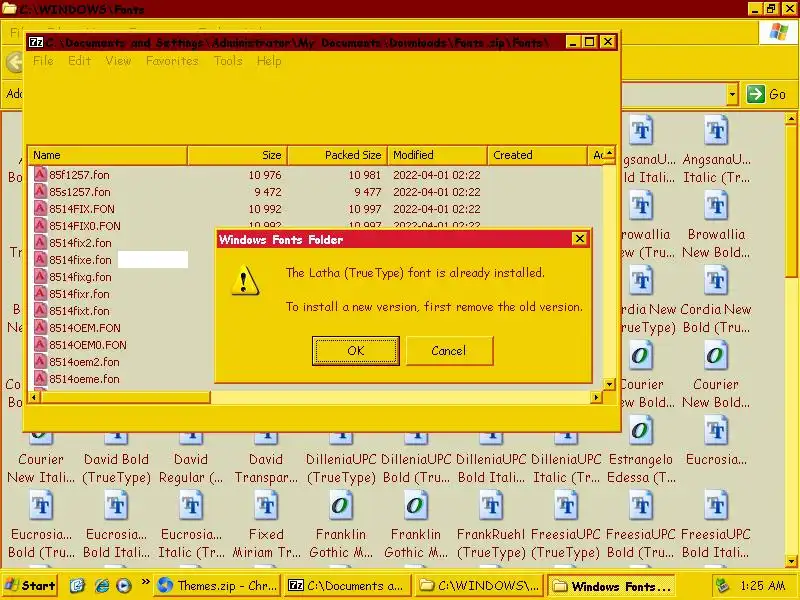This screenshot has width=800, height=600.
Task: Open the Edit menu in 7-Zip
Action: (80, 61)
